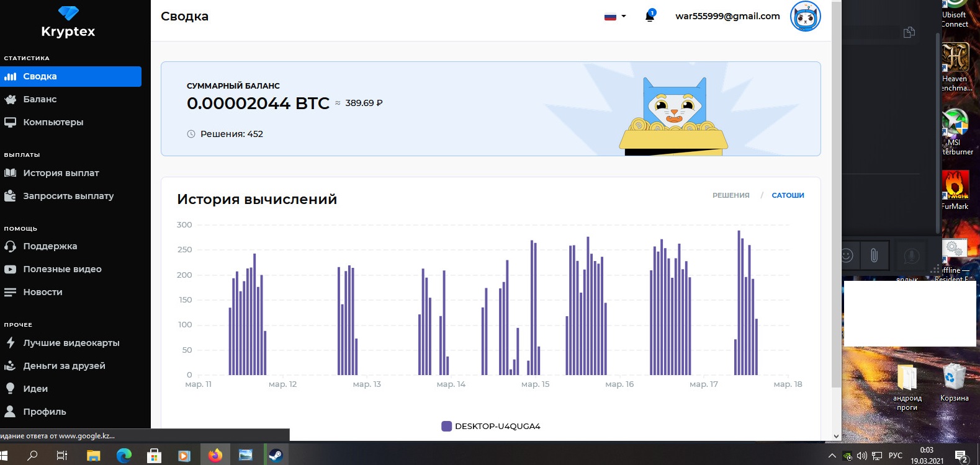Toggle DESKTOP-U4QUGA4 series in chart legend
The height and width of the screenshot is (465, 980).
point(490,426)
